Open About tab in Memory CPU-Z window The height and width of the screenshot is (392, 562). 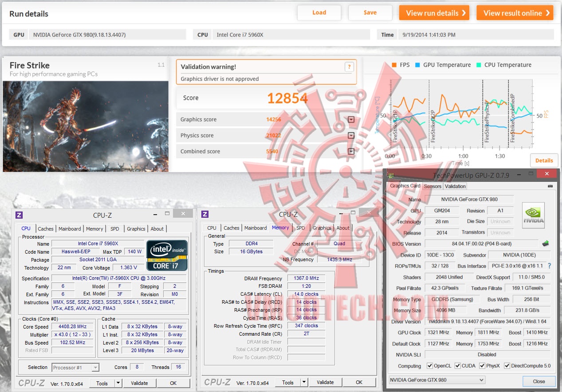pos(343,228)
